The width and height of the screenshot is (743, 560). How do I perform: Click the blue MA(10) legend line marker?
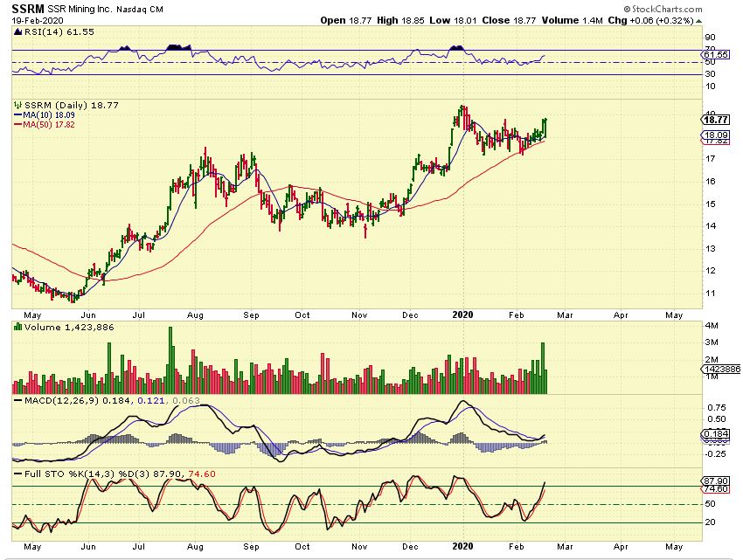[18, 115]
